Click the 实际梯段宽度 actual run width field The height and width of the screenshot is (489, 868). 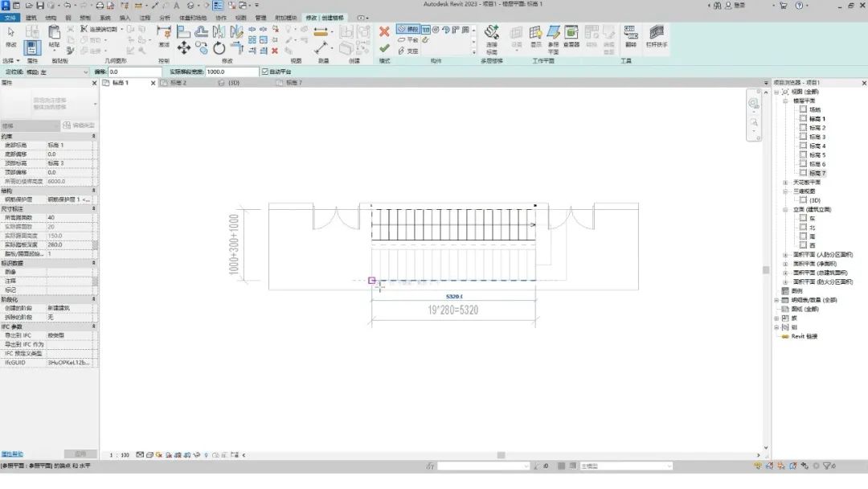coord(232,72)
